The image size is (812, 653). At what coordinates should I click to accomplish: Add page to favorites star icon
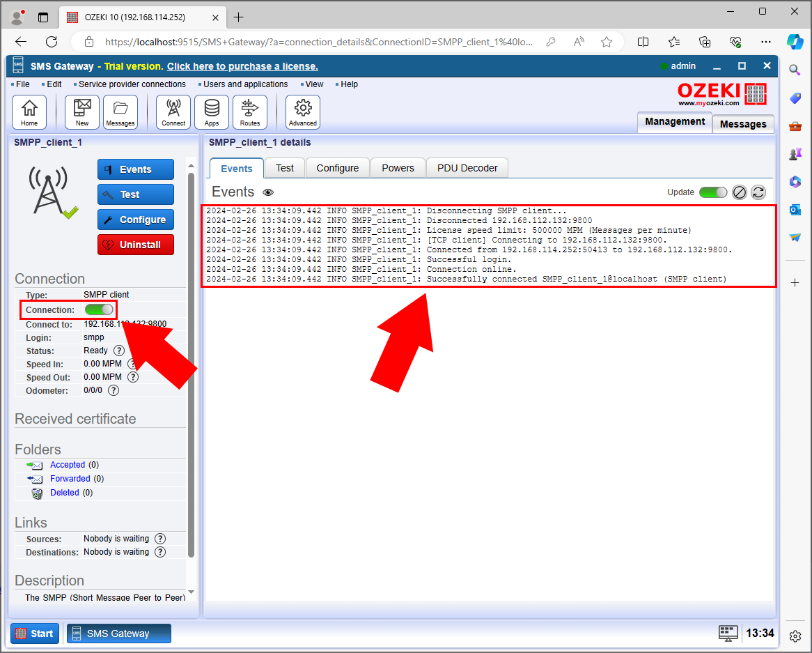pos(607,42)
